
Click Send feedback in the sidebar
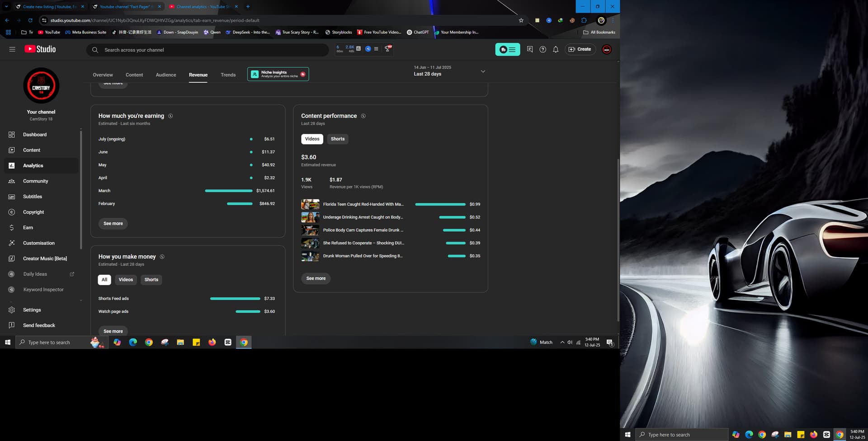41,325
